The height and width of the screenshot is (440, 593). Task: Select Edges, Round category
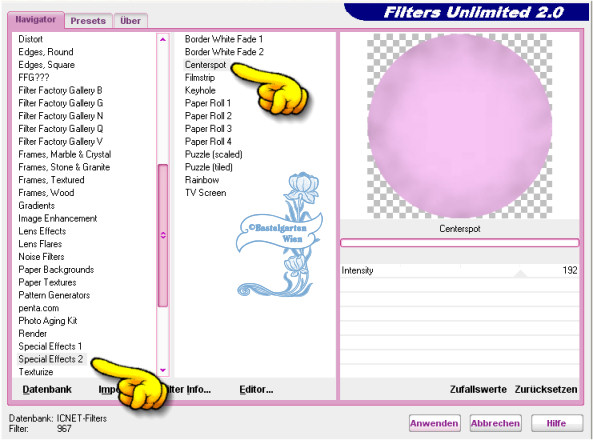coord(46,52)
